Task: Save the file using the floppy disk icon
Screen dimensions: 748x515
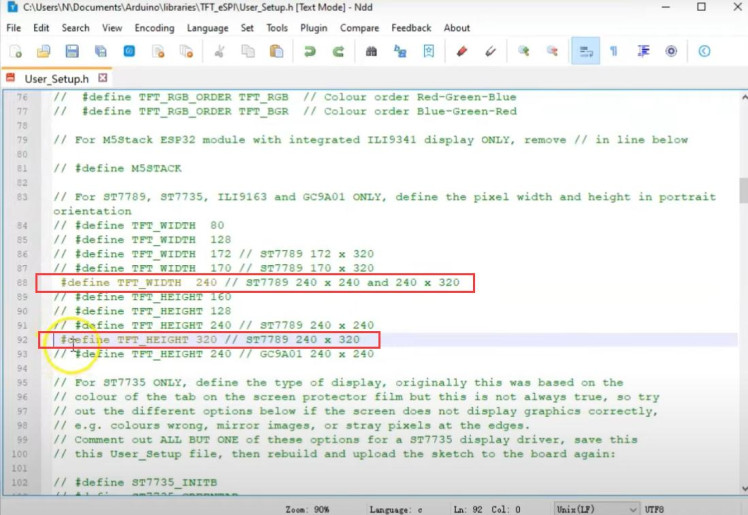Action: tap(72, 51)
